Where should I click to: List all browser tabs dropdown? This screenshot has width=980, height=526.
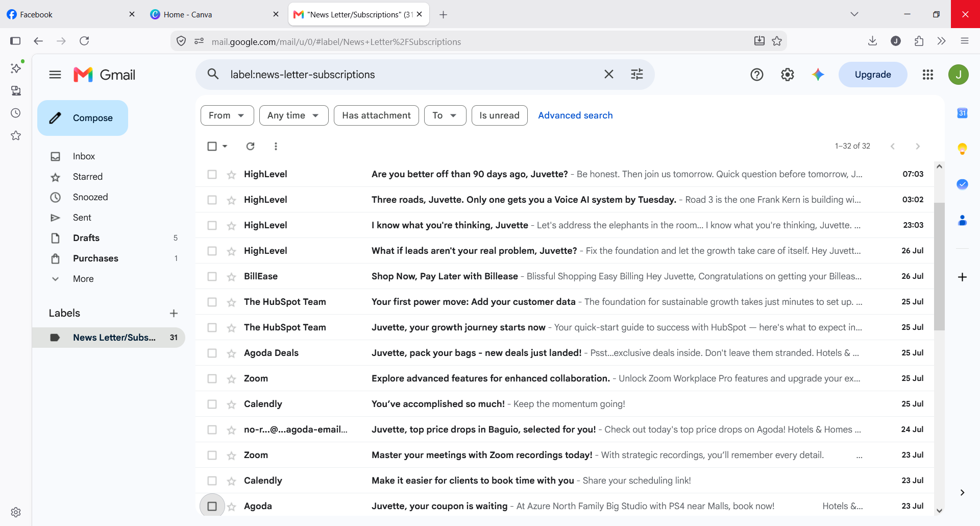tap(854, 14)
